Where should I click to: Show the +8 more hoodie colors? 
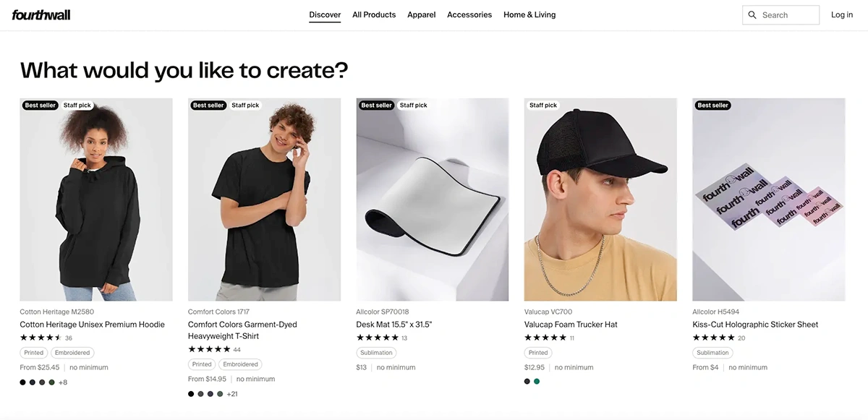pos(63,382)
